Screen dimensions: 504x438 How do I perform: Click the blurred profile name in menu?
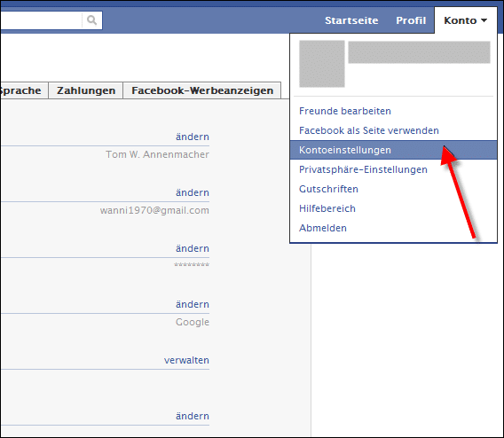point(419,52)
